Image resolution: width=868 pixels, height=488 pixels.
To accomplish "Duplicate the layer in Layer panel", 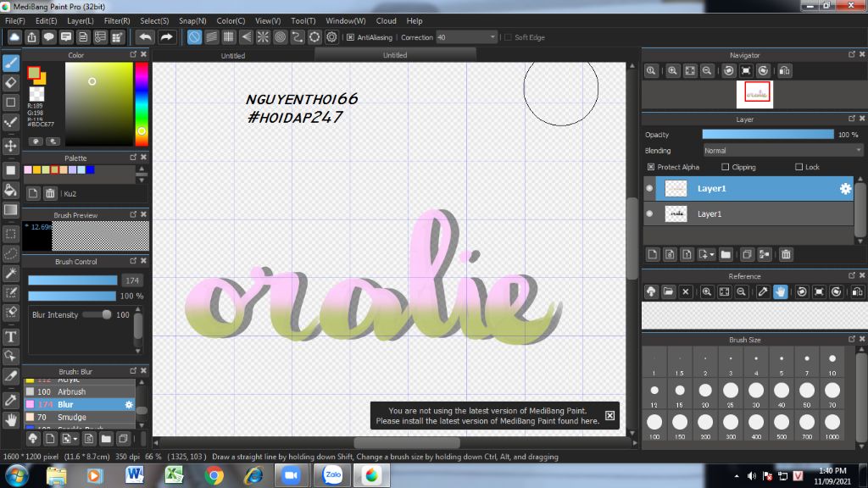I will coord(747,254).
